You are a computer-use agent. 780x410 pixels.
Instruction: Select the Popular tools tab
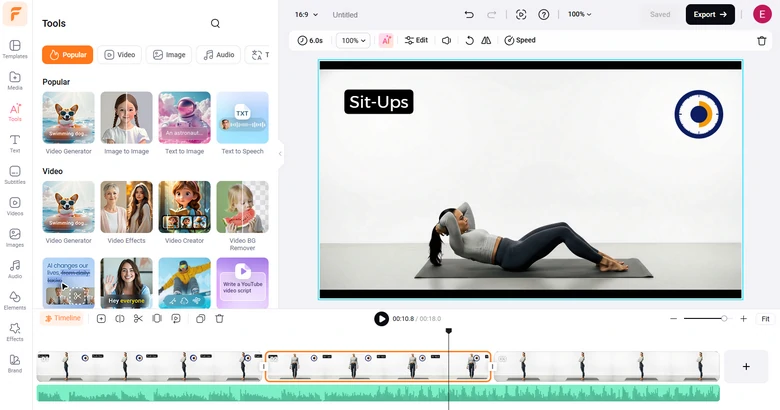pyautogui.click(x=68, y=55)
